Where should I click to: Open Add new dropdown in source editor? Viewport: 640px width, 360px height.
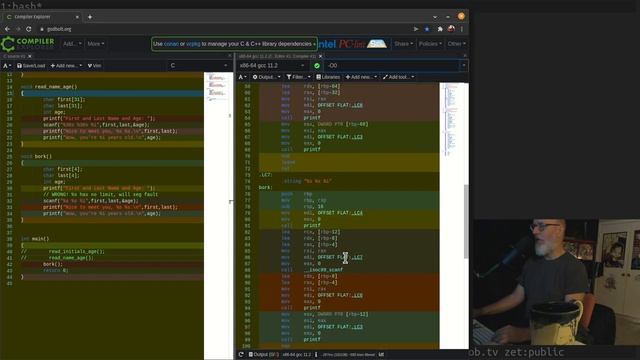(x=66, y=66)
